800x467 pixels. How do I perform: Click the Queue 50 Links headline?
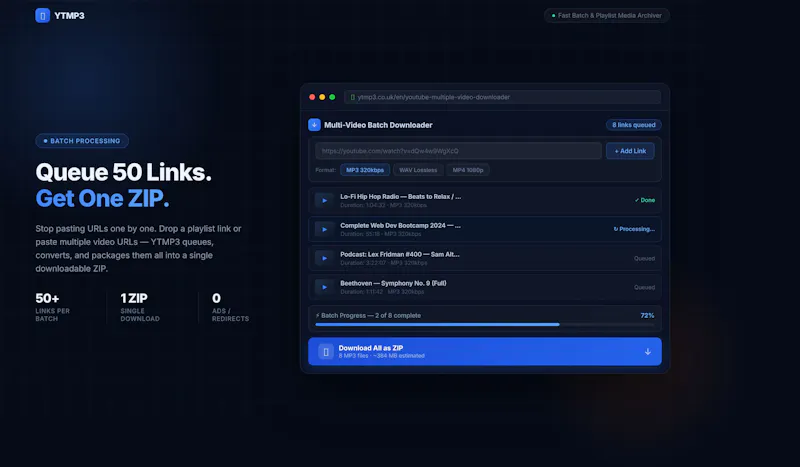tap(123, 173)
